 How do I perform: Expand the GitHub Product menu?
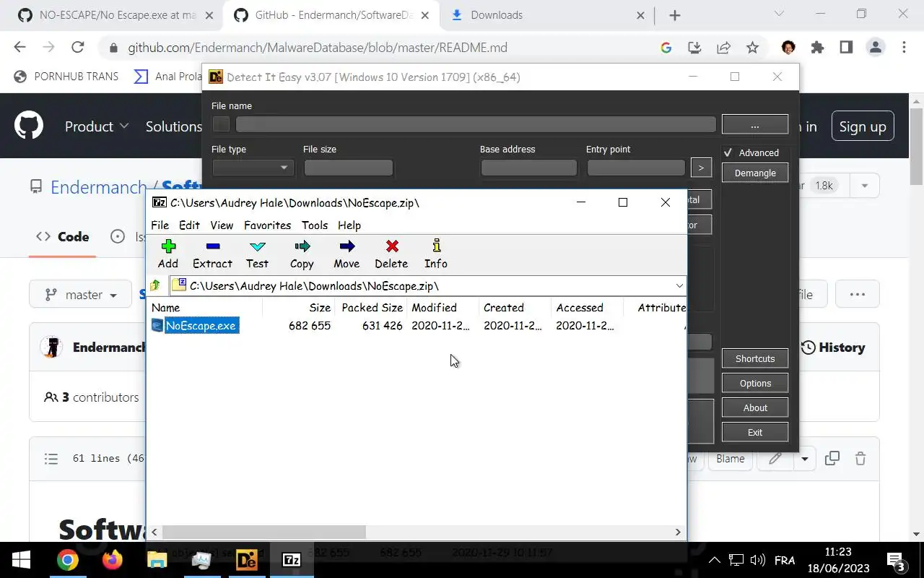(x=97, y=126)
